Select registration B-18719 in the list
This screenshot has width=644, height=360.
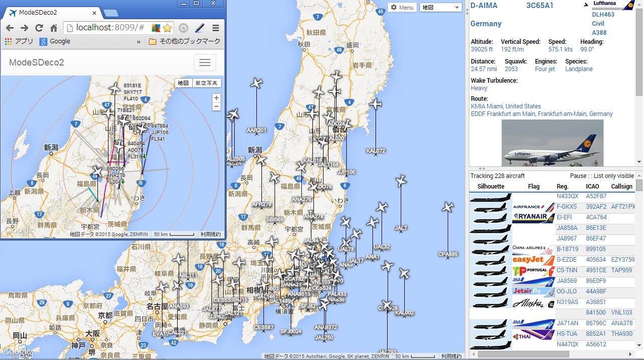[567, 249]
